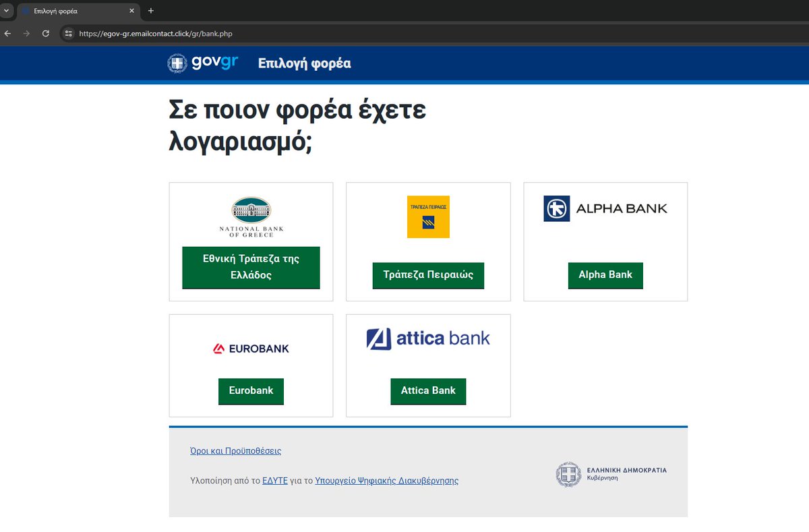Click the site information icon in the address bar
The width and height of the screenshot is (809, 532).
[x=68, y=32]
